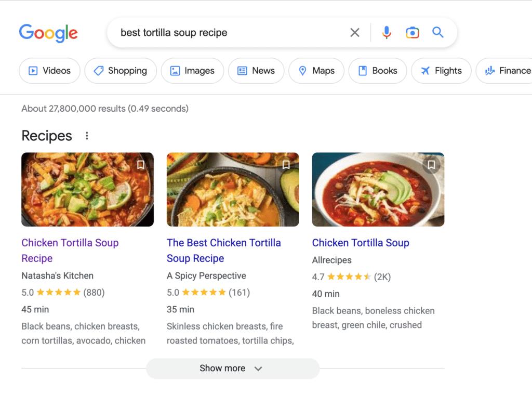Switch to the Images search tab
The image size is (532, 394).
pos(192,71)
